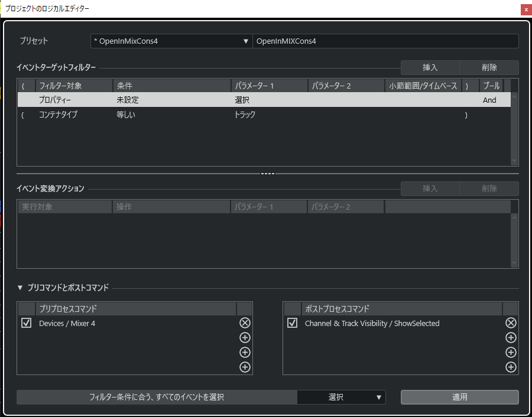The image size is (532, 417).
Task: Click the 適用 button
Action: click(459, 398)
